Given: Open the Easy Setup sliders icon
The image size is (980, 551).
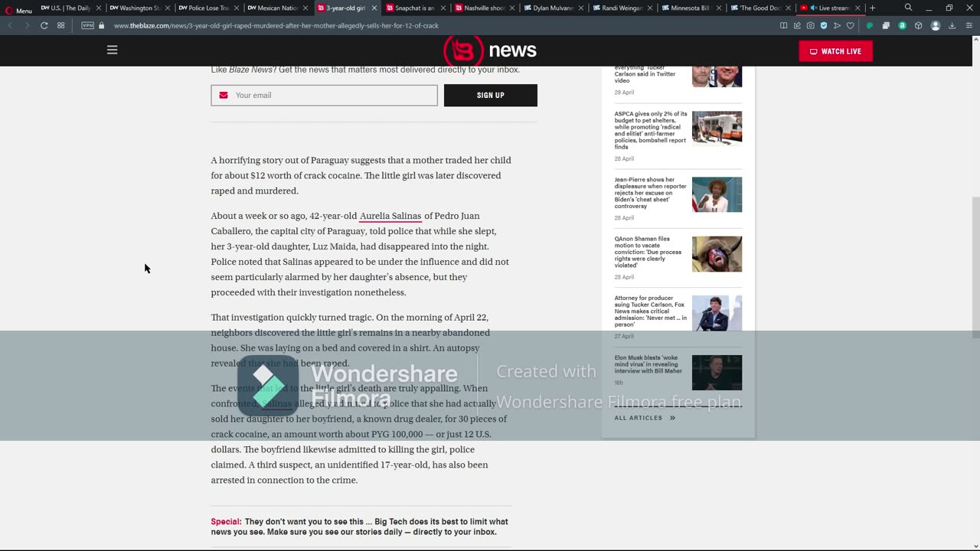Looking at the screenshot, I should (968, 25).
